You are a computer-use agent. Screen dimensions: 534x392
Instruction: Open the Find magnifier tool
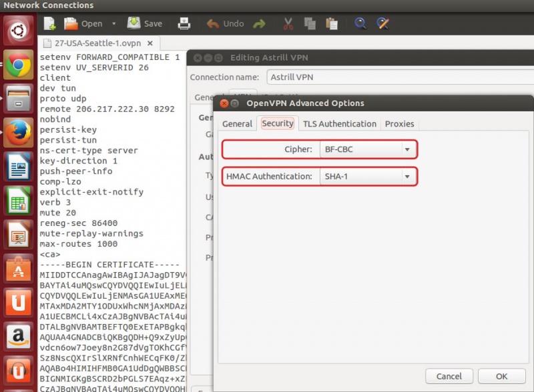click(x=360, y=23)
